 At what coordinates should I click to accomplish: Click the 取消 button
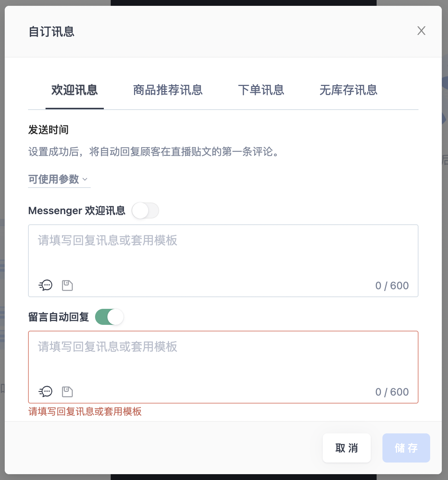click(x=346, y=448)
